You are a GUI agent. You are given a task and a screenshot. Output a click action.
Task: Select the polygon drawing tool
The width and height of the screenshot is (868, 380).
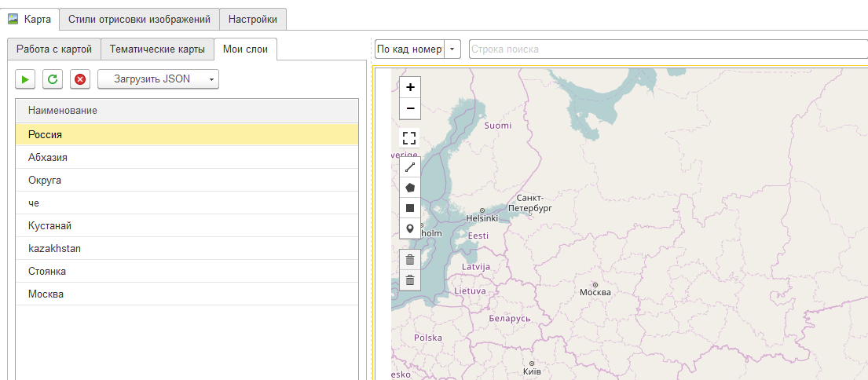409,188
